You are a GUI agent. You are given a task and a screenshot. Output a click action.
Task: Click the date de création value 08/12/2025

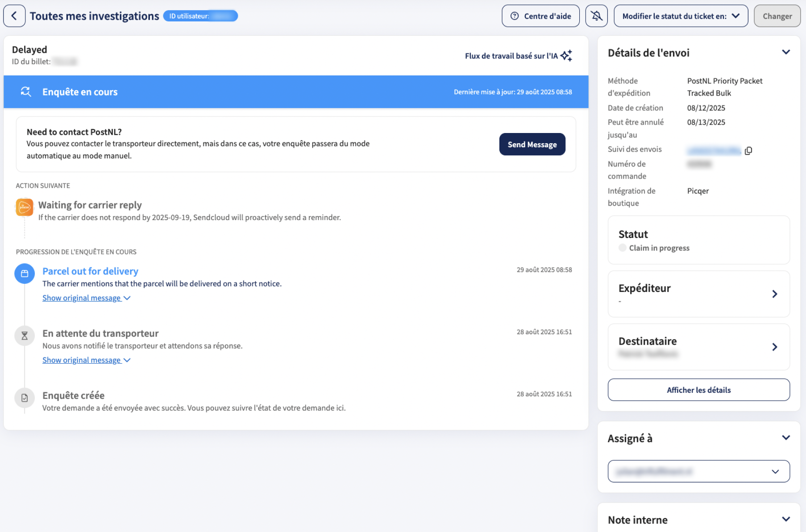pyautogui.click(x=706, y=108)
